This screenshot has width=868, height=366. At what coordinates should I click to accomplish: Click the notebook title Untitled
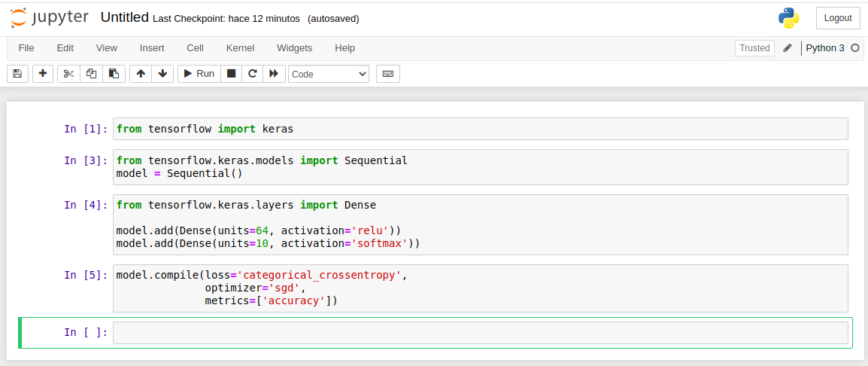coord(124,17)
